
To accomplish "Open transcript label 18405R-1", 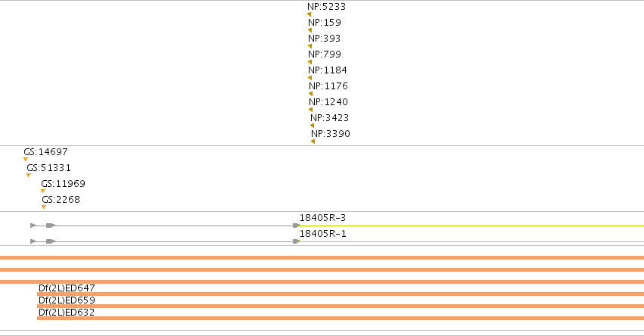I will [322, 234].
